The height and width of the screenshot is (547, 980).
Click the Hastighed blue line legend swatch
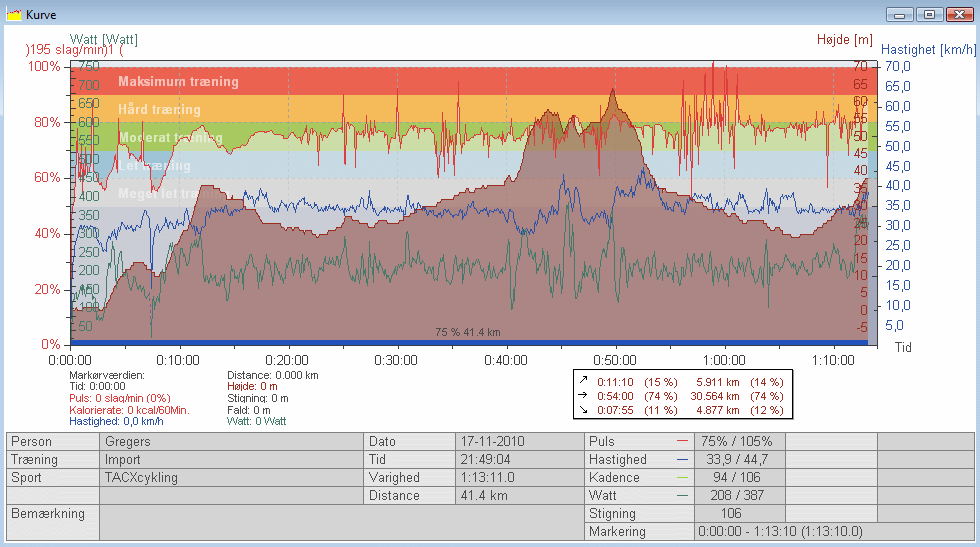tap(682, 459)
